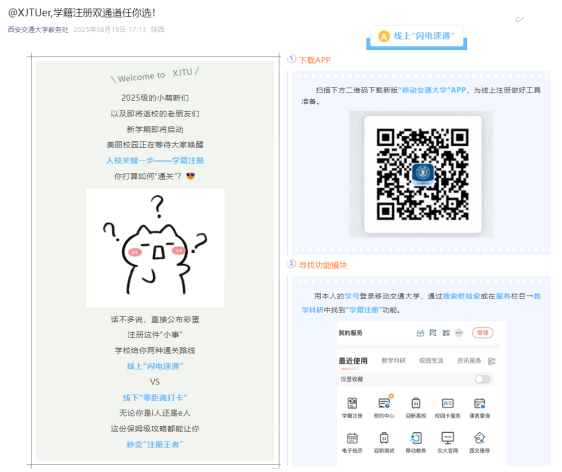Image resolution: width=562 pixels, height=472 pixels.
Task: Switch to the 校园生活 tab
Action: (431, 361)
